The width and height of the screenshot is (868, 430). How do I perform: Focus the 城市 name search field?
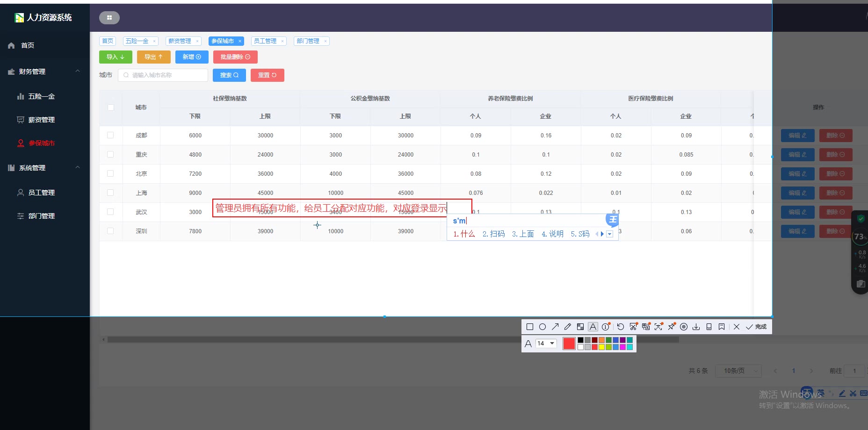click(x=164, y=75)
